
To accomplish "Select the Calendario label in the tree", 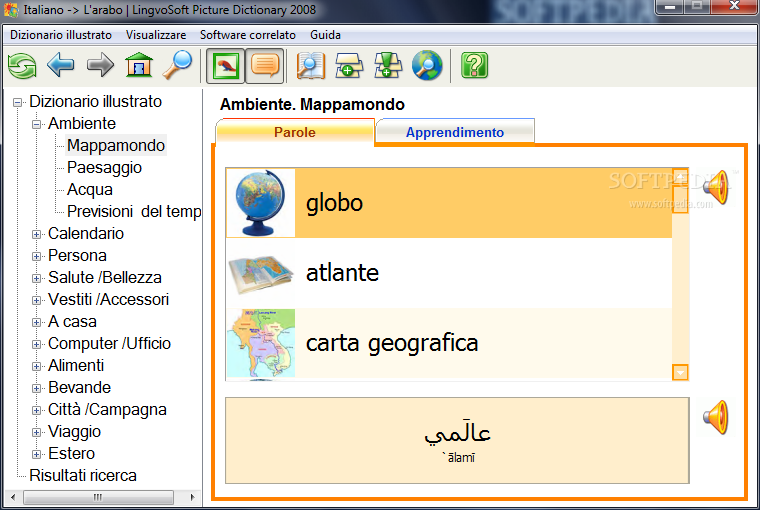I will point(86,234).
